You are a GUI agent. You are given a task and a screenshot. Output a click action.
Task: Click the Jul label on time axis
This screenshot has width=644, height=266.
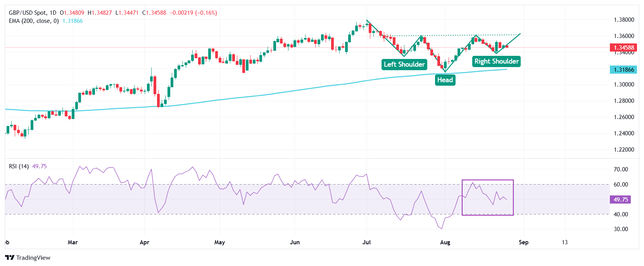[x=366, y=242]
